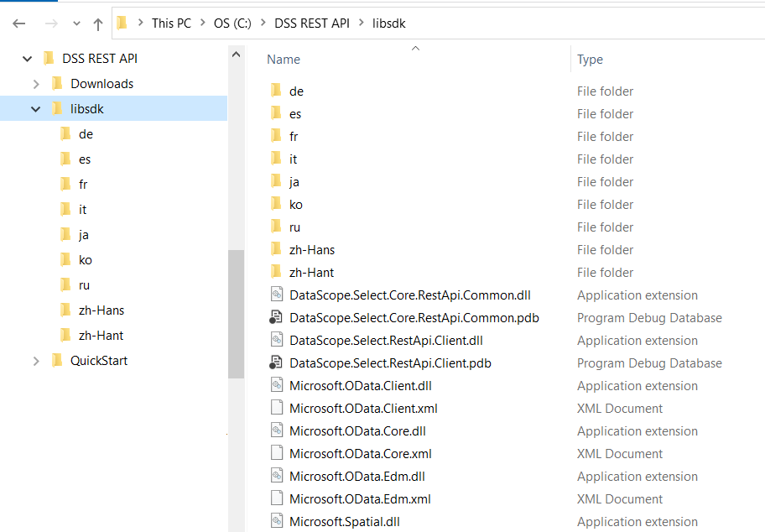Select the de folder in the navigation tree
This screenshot has width=765, height=532.
coord(86,134)
